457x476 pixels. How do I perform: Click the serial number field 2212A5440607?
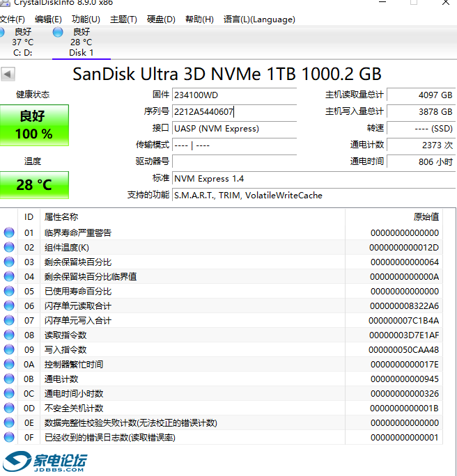coord(234,112)
